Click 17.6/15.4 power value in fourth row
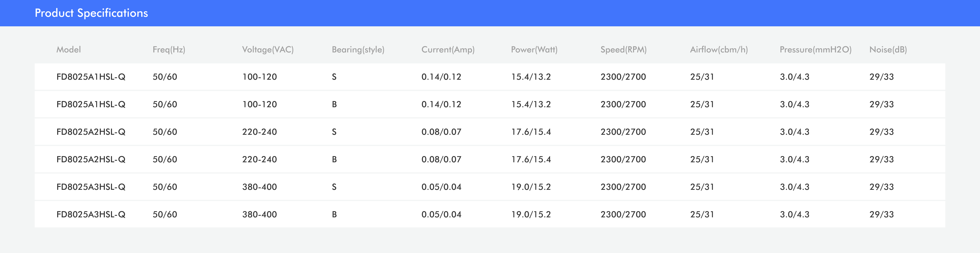Screen dimensions: 980x253 tap(531, 159)
